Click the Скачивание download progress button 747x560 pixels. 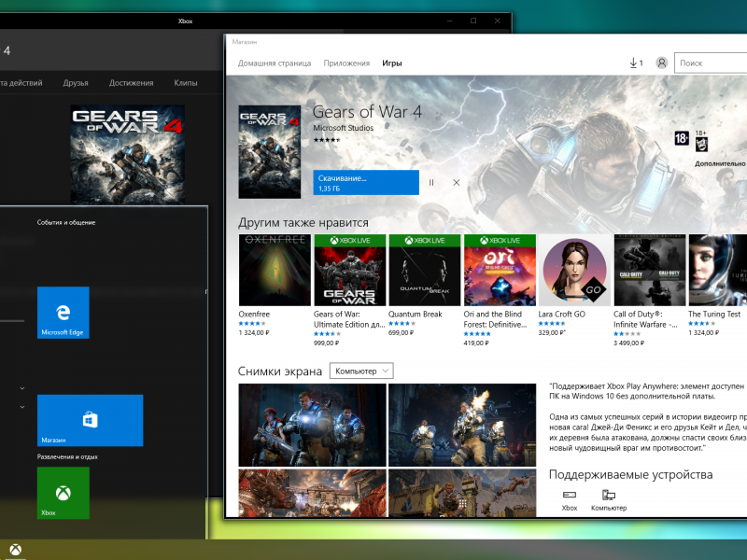(366, 182)
